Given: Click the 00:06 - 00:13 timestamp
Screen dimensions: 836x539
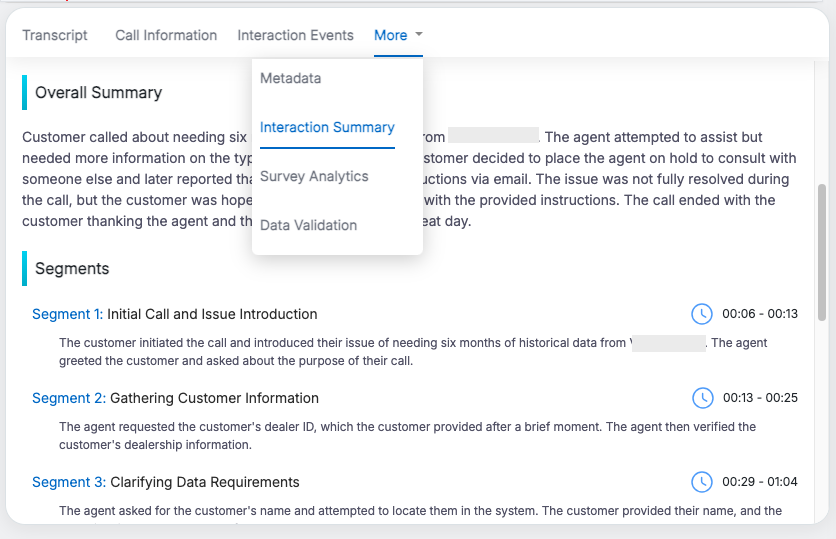Looking at the screenshot, I should click(760, 314).
